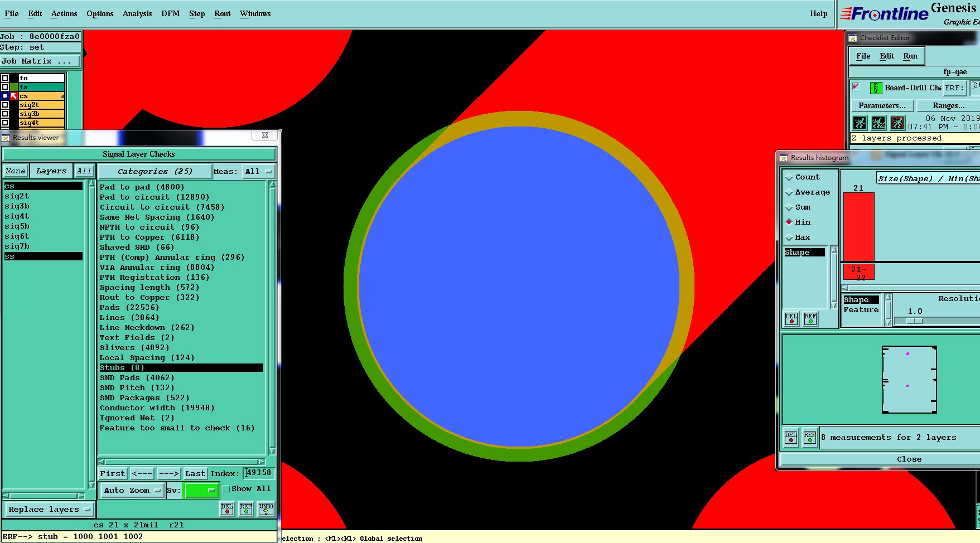
Task: Click the green color swatch of ts layer
Action: pos(14,87)
